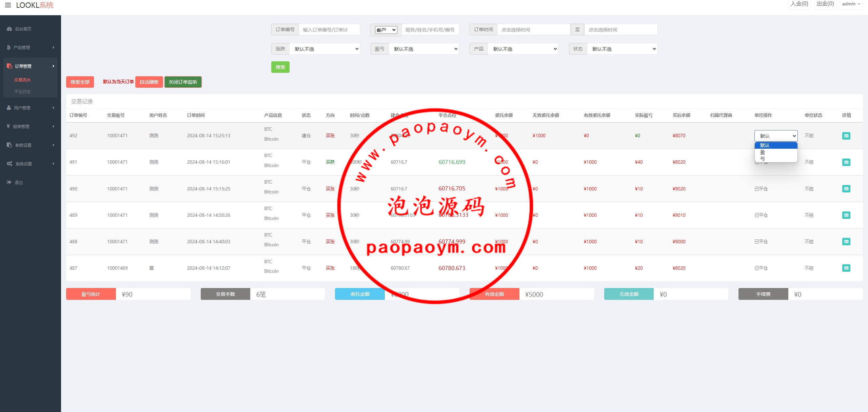Click the 用户管理 user icon
The height and width of the screenshot is (412, 868).
click(9, 108)
